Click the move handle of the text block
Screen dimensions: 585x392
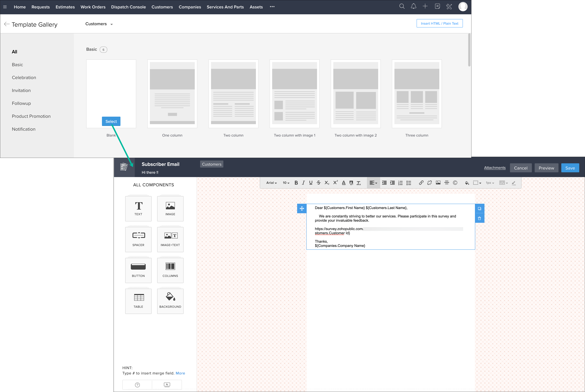point(302,208)
